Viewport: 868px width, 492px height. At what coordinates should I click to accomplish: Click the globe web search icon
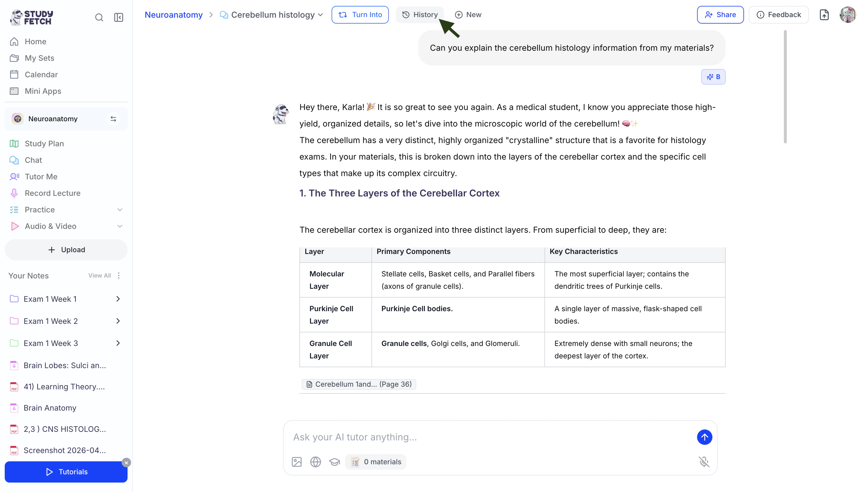coord(316,462)
